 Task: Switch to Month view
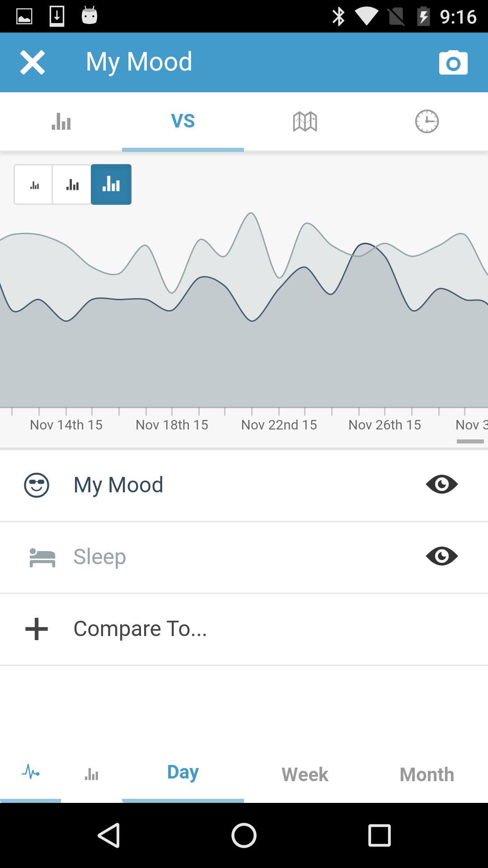tap(427, 774)
